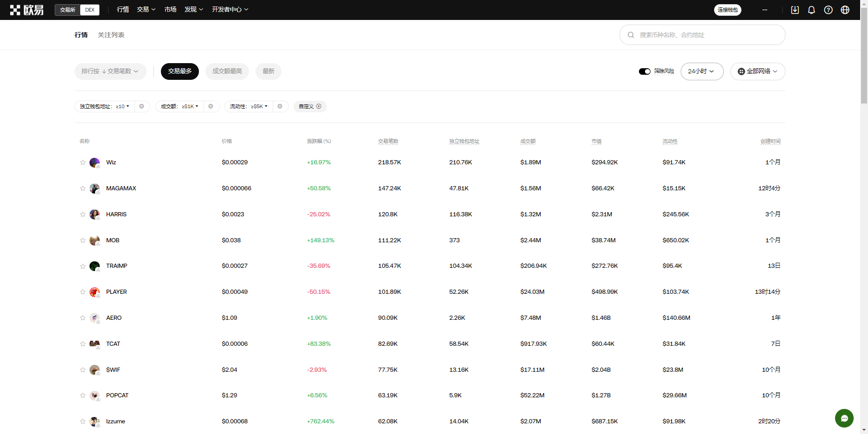Star AERO to watchlist
This screenshot has height=434, width=868.
[83, 318]
